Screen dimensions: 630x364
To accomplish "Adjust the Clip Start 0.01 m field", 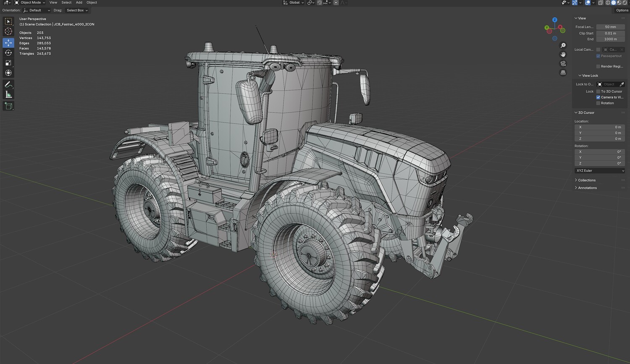I will pos(611,33).
